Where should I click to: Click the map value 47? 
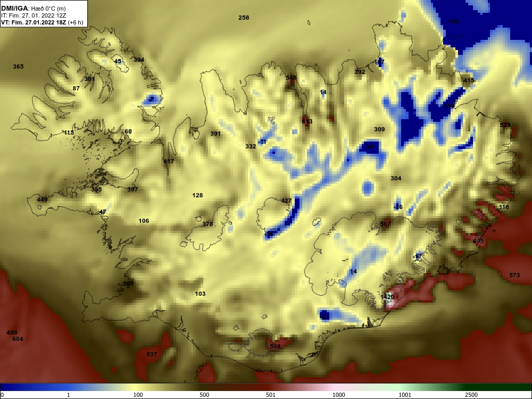[x=103, y=212]
